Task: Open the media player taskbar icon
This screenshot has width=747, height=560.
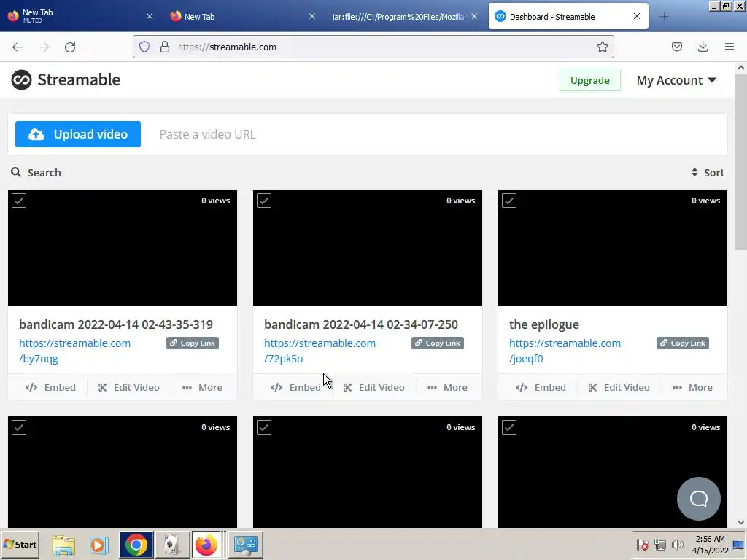Action: (99, 544)
